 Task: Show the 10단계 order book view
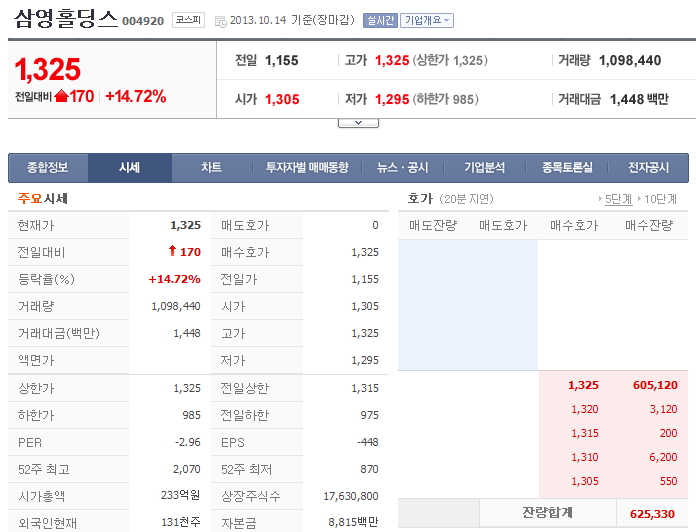click(660, 199)
